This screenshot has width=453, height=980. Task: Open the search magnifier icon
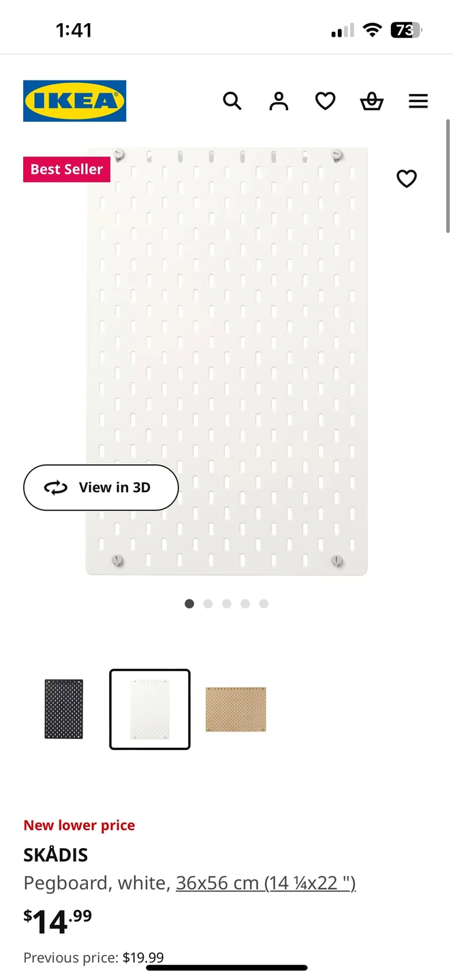point(232,101)
